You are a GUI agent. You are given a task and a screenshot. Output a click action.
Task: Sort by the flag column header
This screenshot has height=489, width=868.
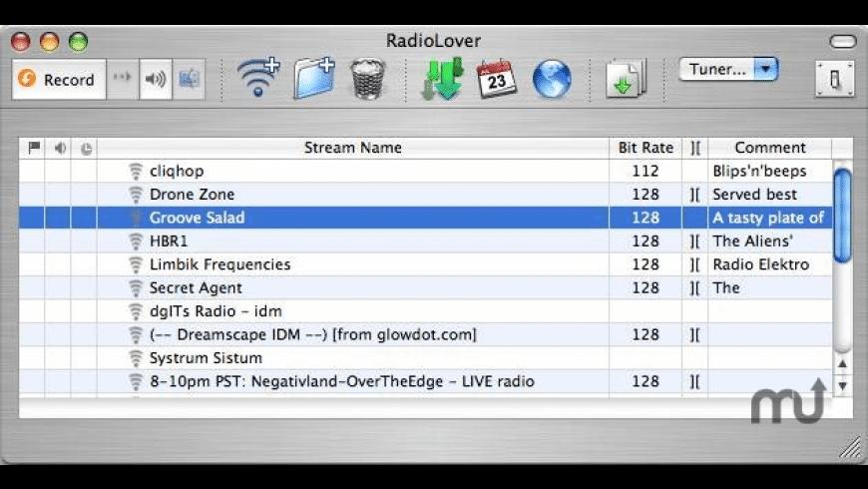[34, 148]
